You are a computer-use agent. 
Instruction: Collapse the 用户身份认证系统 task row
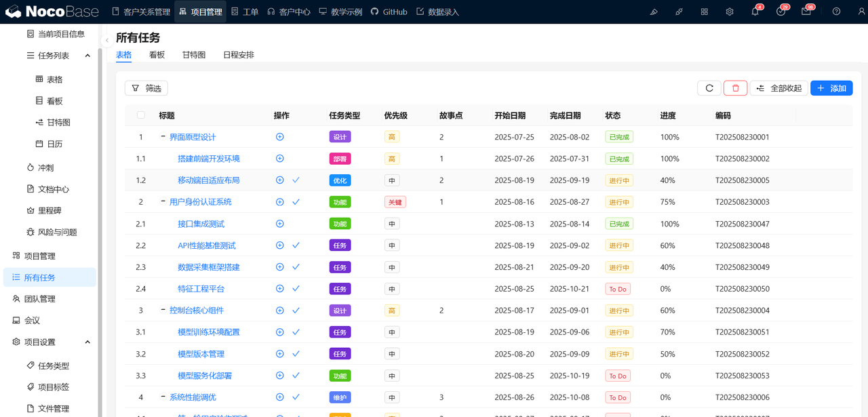pos(163,202)
